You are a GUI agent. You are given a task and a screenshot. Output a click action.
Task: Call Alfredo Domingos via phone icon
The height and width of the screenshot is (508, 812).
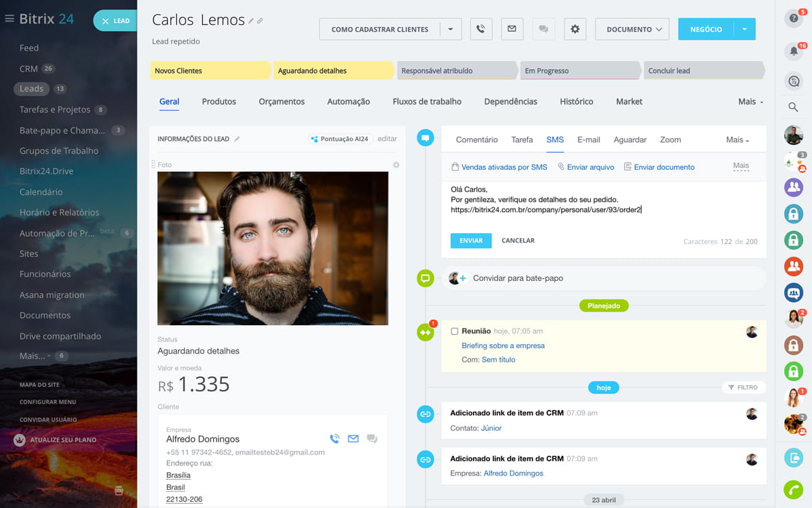coord(334,439)
